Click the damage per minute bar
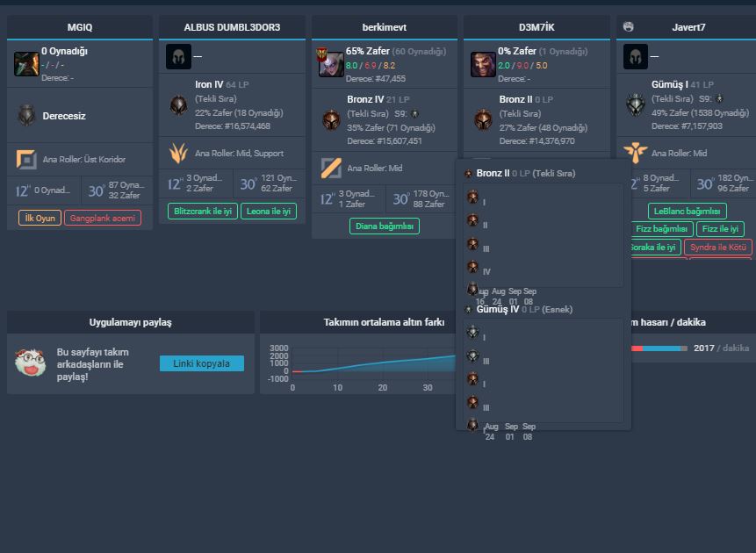The image size is (756, 553). [659, 348]
